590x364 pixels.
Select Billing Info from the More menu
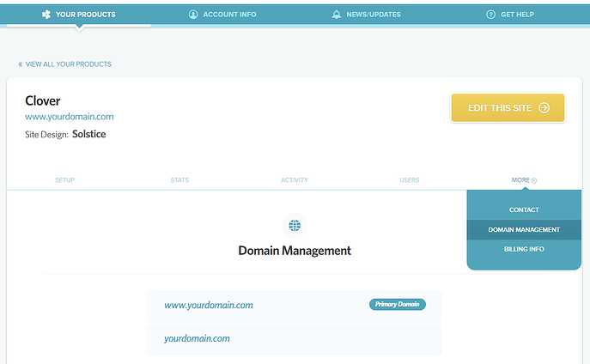[x=524, y=249]
